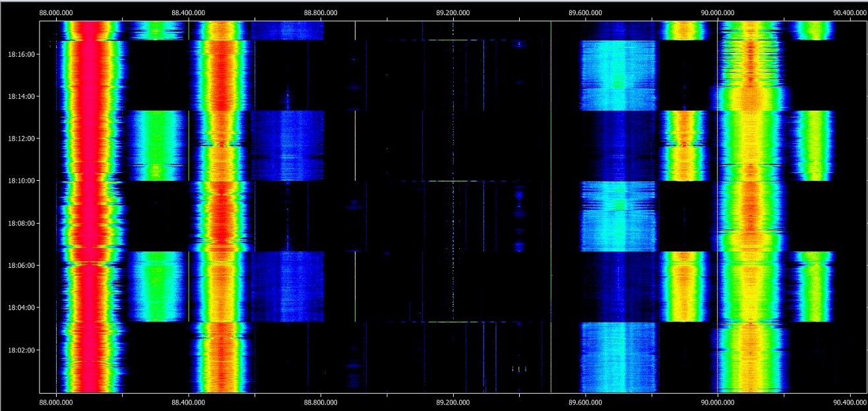Click the 18:02:00 time label
The image size is (868, 411).
pyautogui.click(x=23, y=350)
